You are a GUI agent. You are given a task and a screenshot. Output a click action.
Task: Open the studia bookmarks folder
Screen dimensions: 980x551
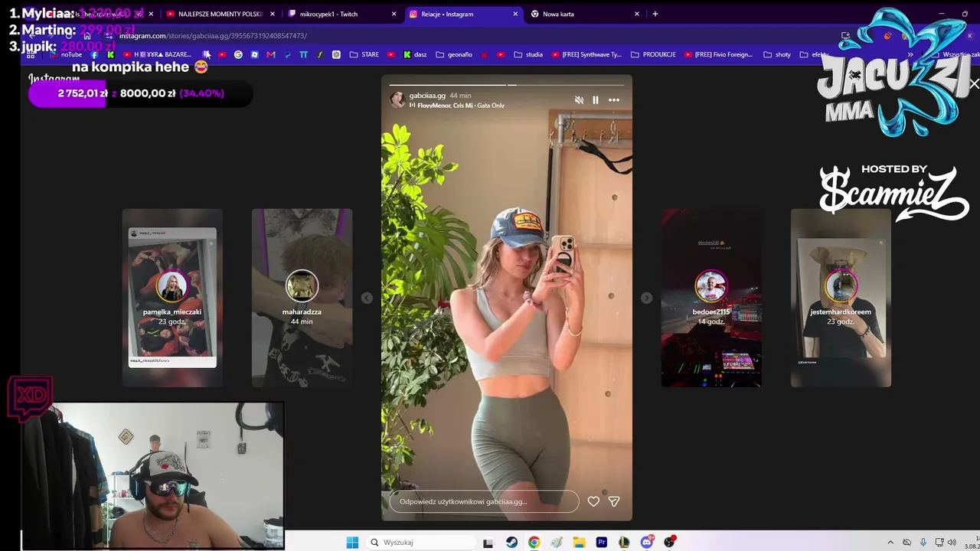(528, 54)
